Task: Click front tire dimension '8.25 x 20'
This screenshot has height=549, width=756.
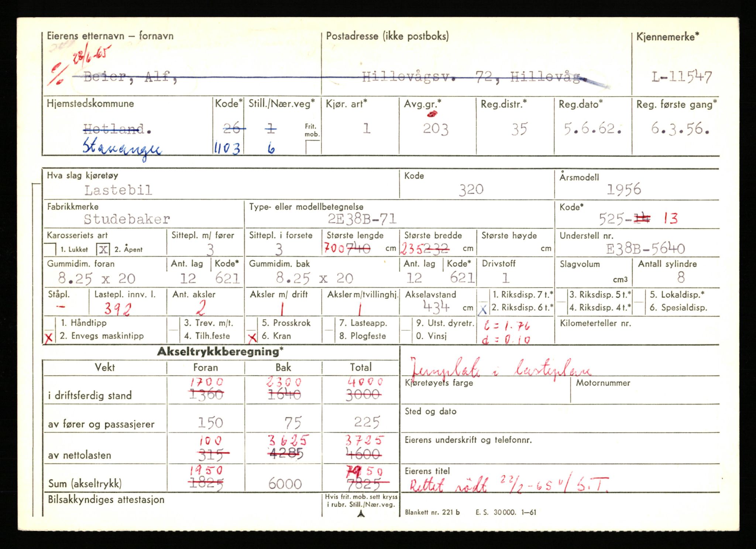Action: tap(97, 278)
